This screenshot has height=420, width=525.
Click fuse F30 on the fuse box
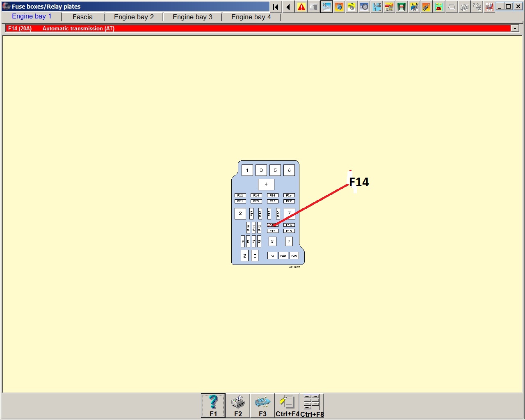(x=294, y=256)
